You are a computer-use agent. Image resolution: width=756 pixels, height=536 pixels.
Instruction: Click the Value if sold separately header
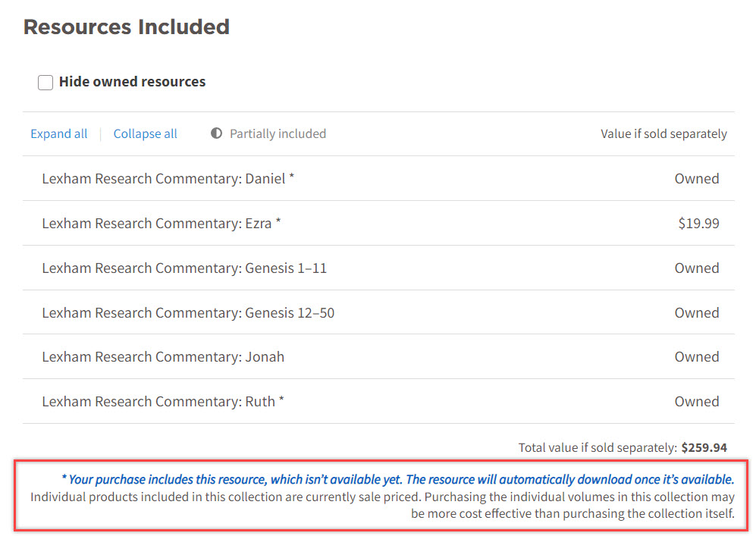coord(663,134)
